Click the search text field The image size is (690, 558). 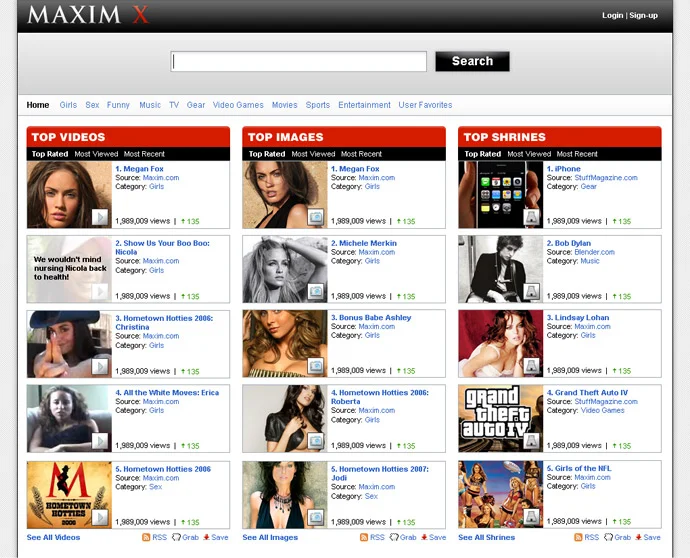[298, 62]
